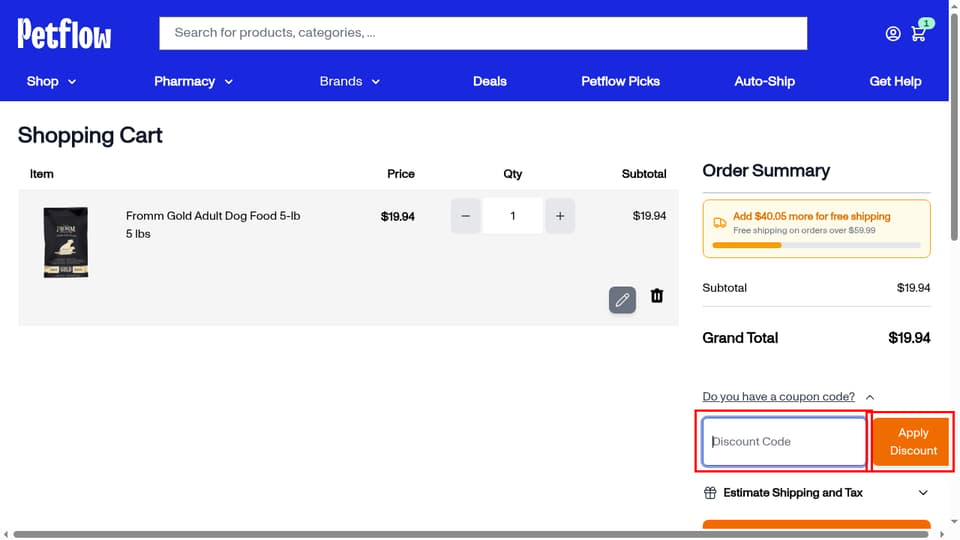
Task: Click the Grand Total amount $19.94
Action: click(909, 338)
